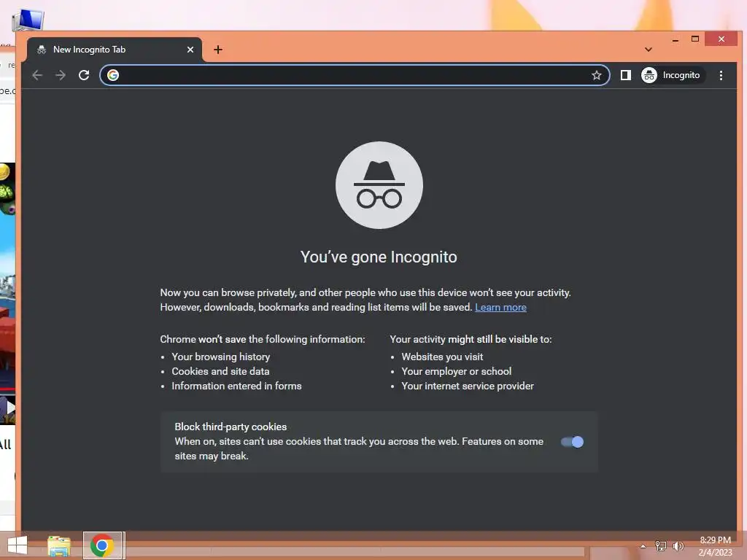
Task: Click the forward navigation arrow
Action: click(x=61, y=75)
